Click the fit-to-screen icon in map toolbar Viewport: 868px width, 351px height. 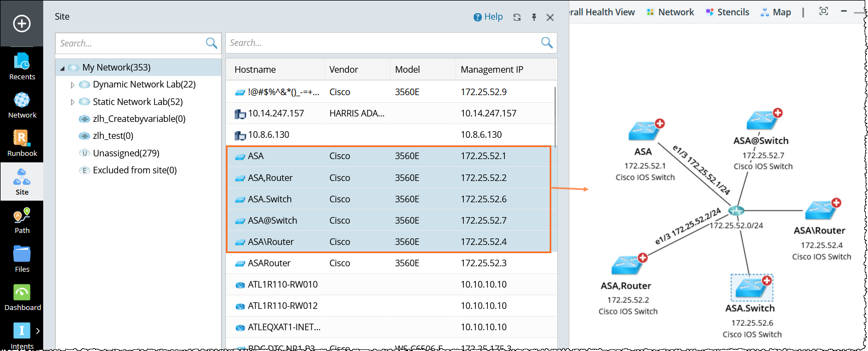tap(824, 11)
